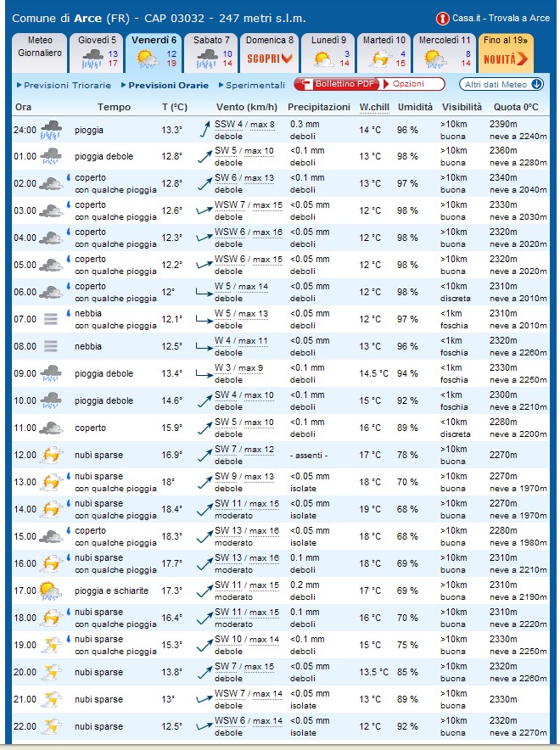Click the overcast cloud icon at 02.00
This screenshot has height=750, width=560.
pyautogui.click(x=51, y=183)
